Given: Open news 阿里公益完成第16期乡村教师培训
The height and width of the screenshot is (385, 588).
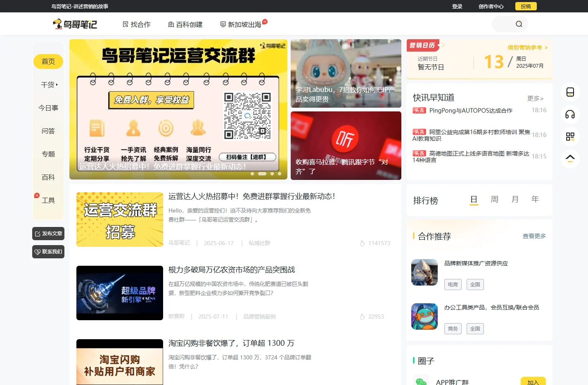Looking at the screenshot, I should [471, 135].
